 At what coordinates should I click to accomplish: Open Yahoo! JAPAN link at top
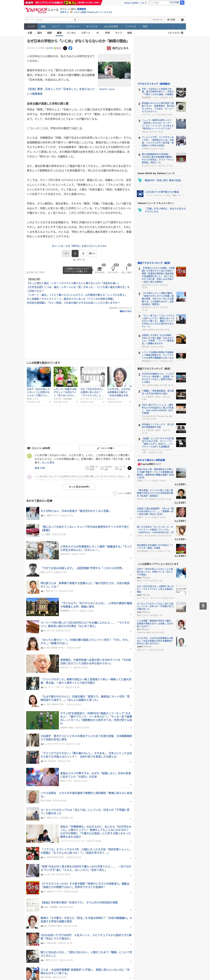coord(131,3)
